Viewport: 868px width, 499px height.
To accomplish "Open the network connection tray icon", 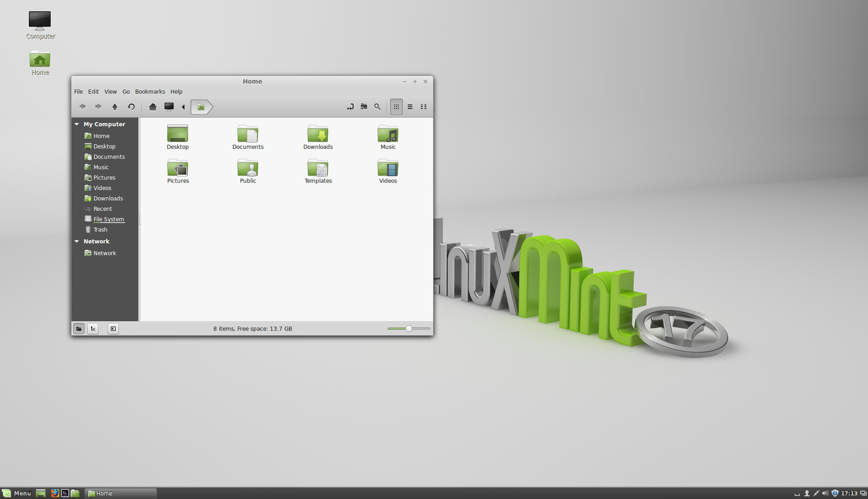I will point(816,494).
